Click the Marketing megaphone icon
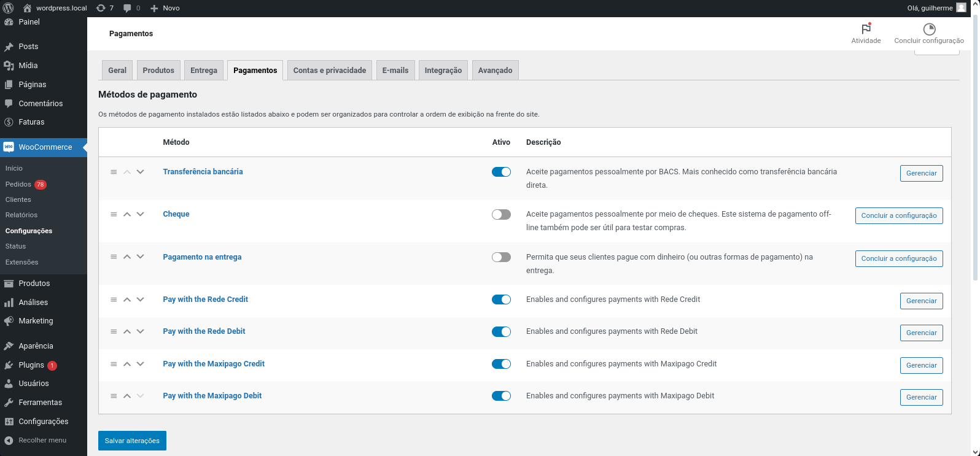The image size is (980, 456). point(9,321)
